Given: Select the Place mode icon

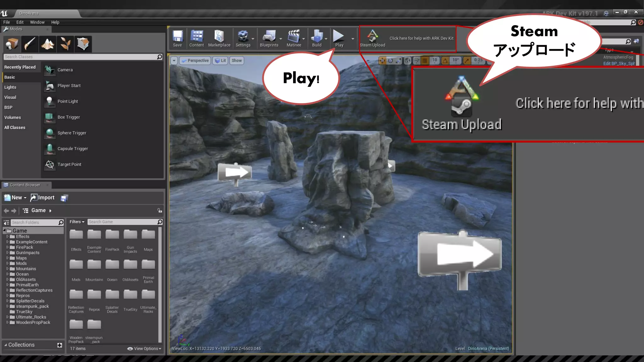Looking at the screenshot, I should click(12, 44).
